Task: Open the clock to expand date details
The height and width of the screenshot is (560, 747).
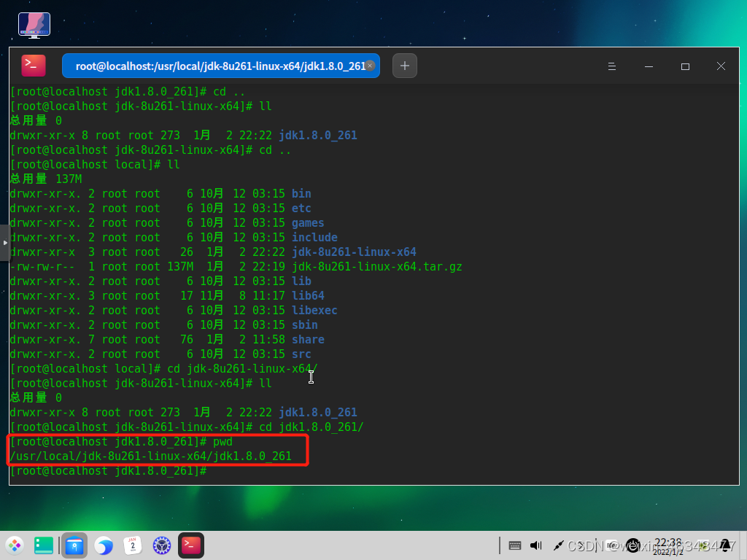Action: 668,545
